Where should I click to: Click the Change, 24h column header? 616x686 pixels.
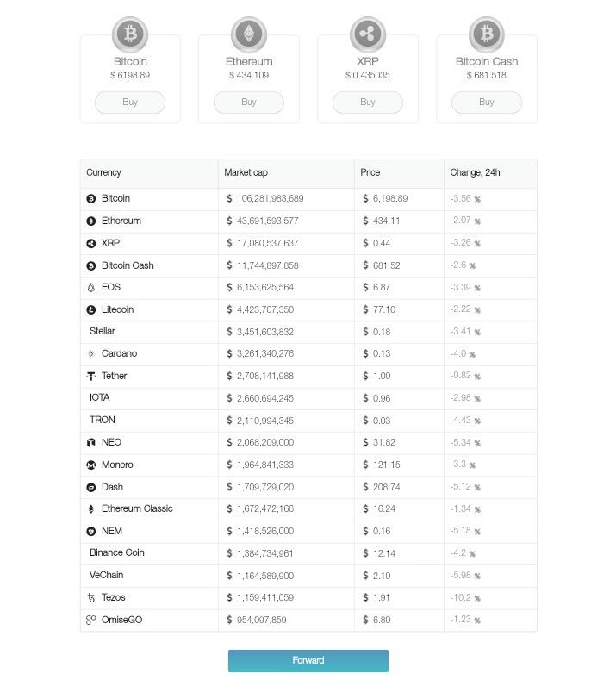475,173
